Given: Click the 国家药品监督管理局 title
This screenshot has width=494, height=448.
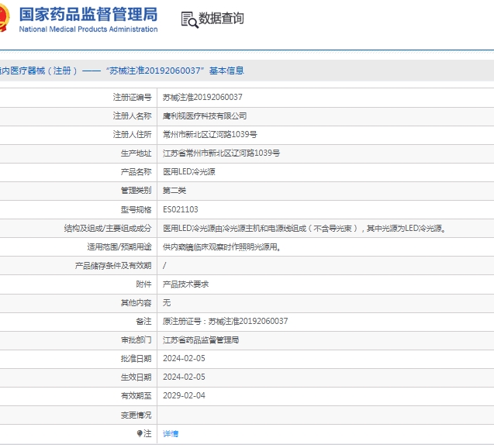Looking at the screenshot, I should point(88,15).
